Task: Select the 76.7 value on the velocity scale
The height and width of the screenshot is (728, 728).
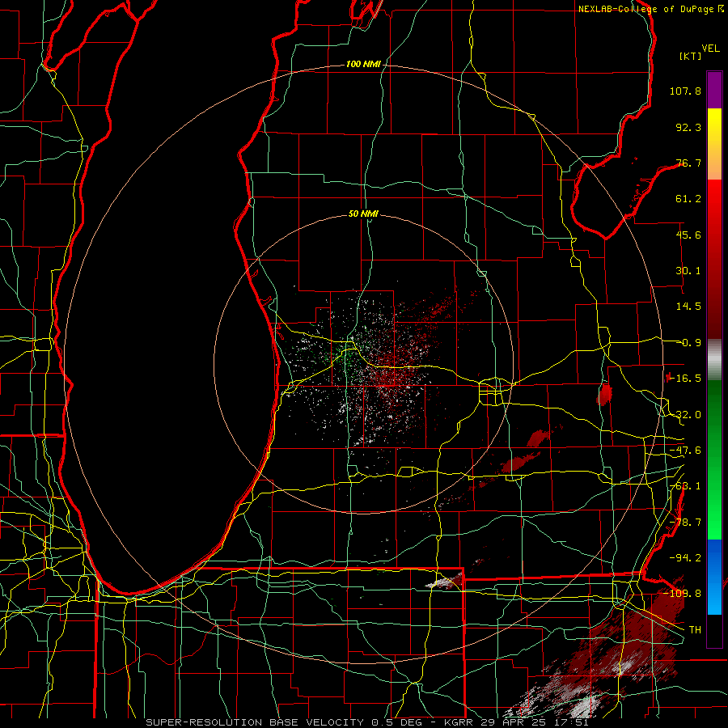Action: pyautogui.click(x=688, y=163)
